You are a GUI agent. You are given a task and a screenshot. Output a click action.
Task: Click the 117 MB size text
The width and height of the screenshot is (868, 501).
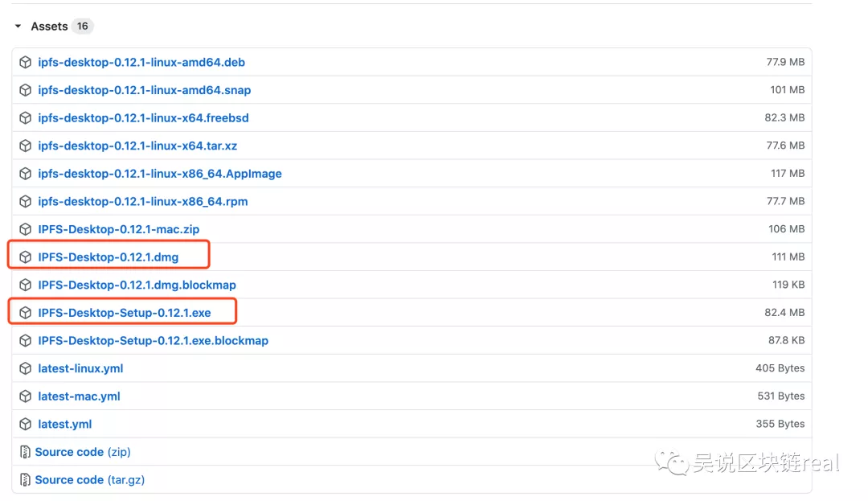788,173
